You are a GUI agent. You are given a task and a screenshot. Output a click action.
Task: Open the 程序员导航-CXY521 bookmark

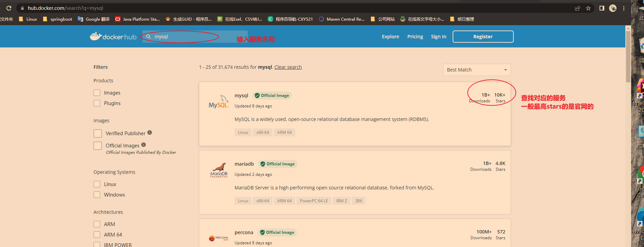tap(290, 19)
